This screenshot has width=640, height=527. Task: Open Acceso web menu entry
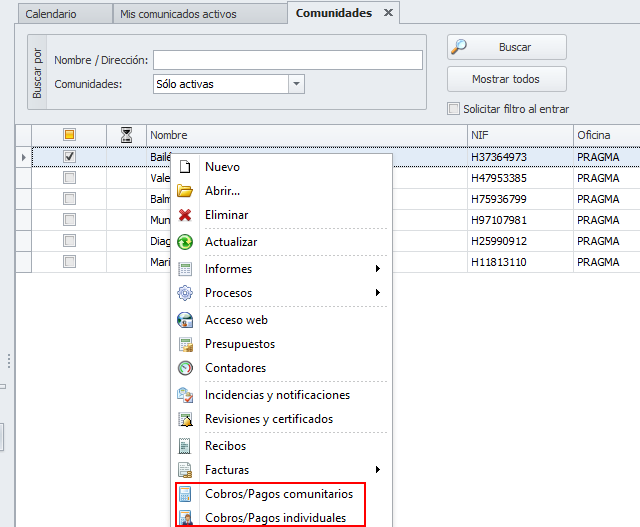tap(281, 320)
